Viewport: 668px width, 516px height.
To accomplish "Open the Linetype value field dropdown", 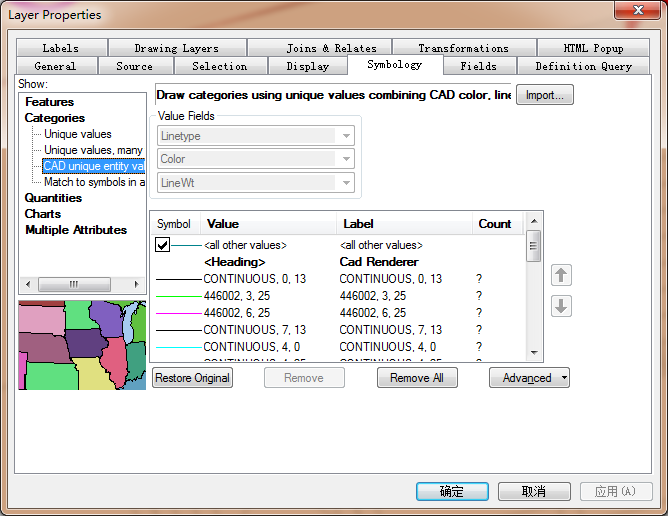I will pos(346,136).
